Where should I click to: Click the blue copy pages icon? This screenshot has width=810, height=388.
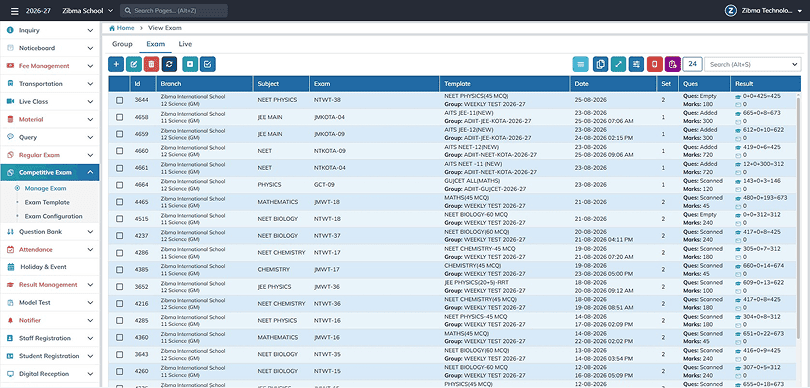point(601,64)
